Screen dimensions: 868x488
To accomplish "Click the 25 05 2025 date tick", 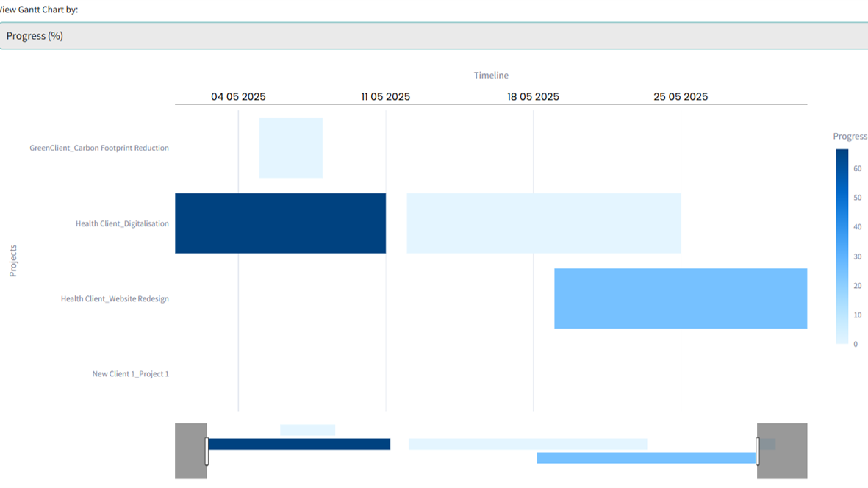I will click(681, 97).
